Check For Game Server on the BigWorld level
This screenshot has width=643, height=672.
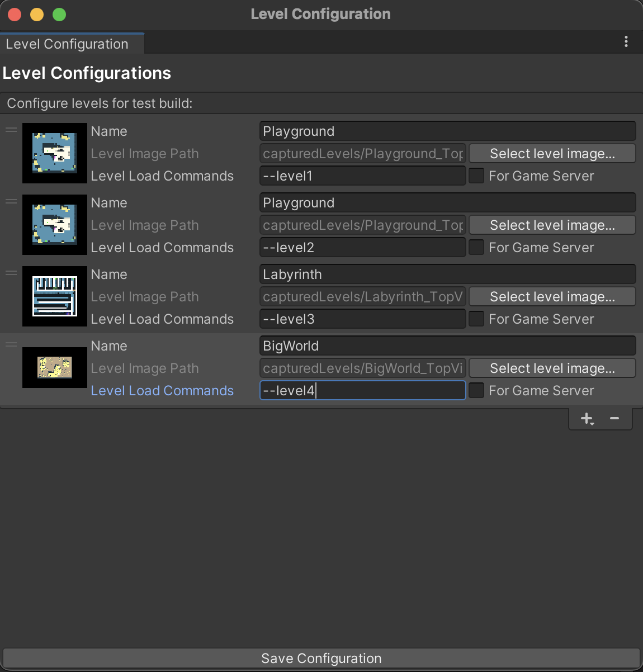(476, 390)
